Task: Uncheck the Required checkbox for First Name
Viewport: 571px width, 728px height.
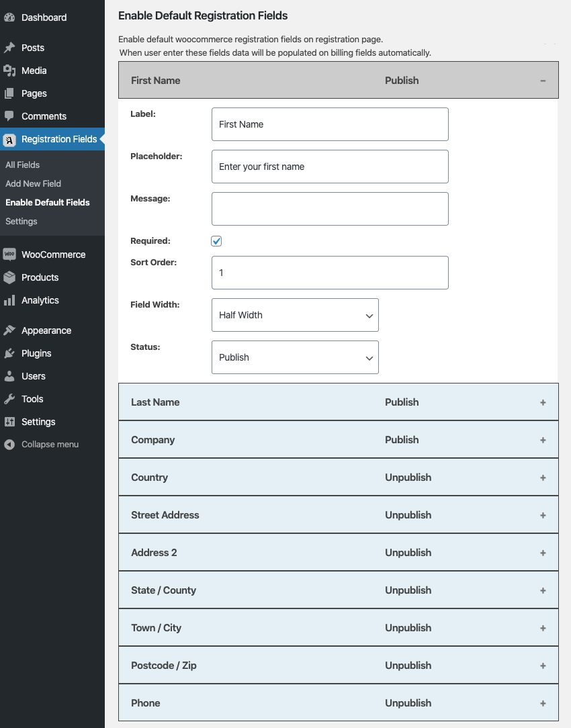Action: [216, 240]
